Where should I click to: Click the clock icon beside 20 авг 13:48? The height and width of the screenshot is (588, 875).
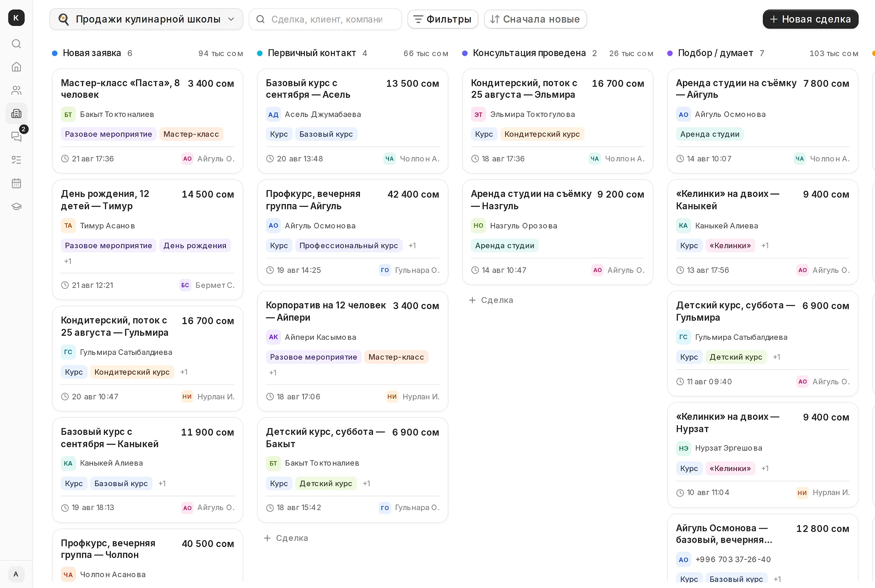pyautogui.click(x=270, y=159)
